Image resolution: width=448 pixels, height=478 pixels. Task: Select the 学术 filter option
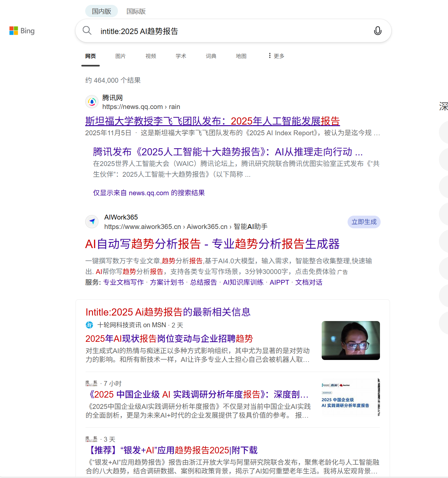(x=180, y=56)
